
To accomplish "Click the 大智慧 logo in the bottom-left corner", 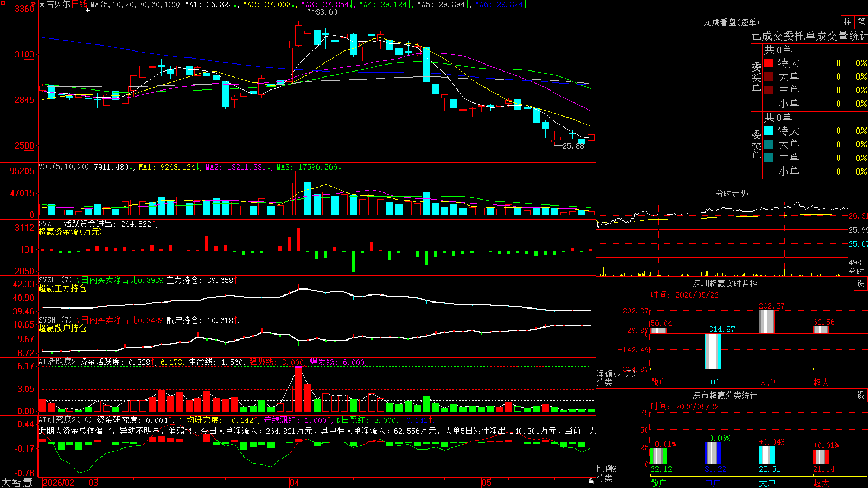I will [x=17, y=483].
